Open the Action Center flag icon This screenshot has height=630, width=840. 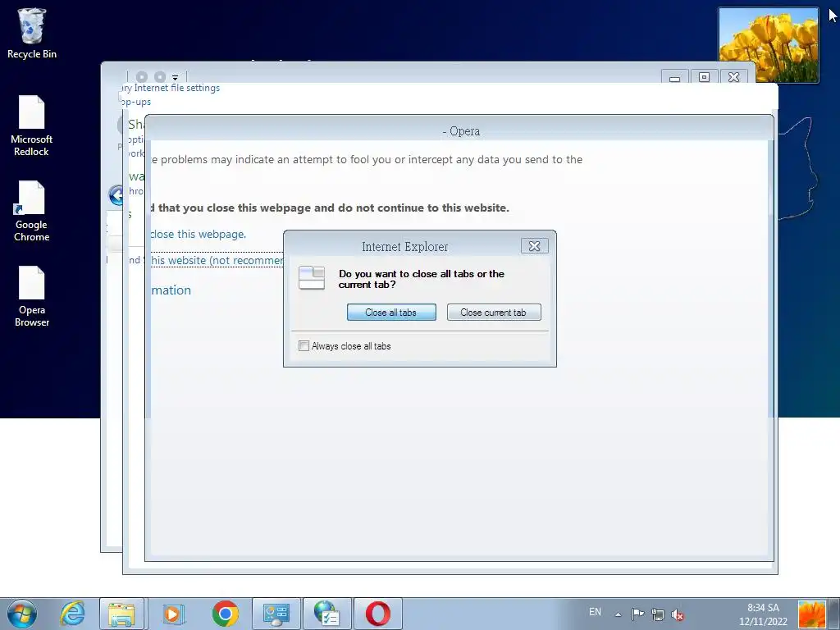pos(637,614)
